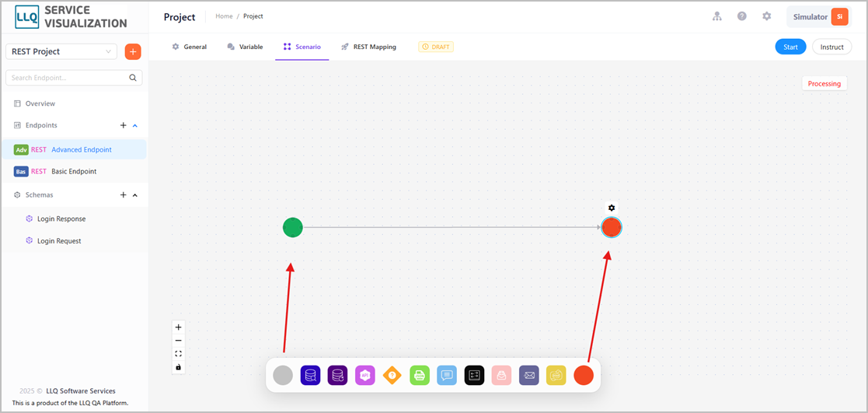Select the red end node in palette
Image resolution: width=868 pixels, height=413 pixels.
[x=584, y=376]
